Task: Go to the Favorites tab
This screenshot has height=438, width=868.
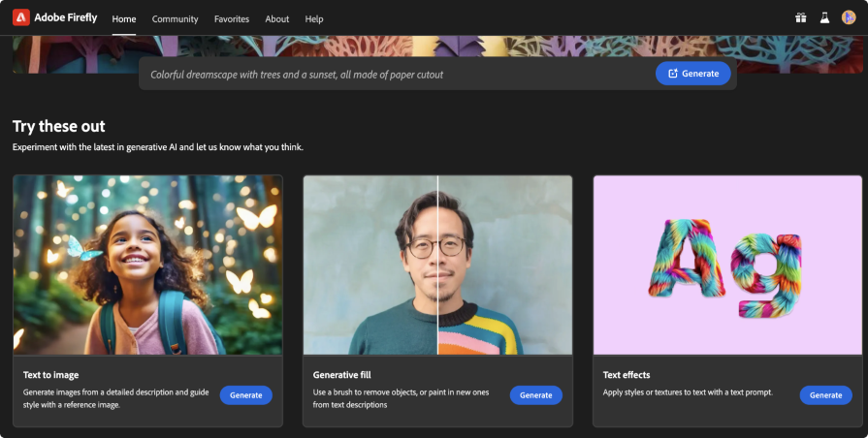Action: click(231, 18)
